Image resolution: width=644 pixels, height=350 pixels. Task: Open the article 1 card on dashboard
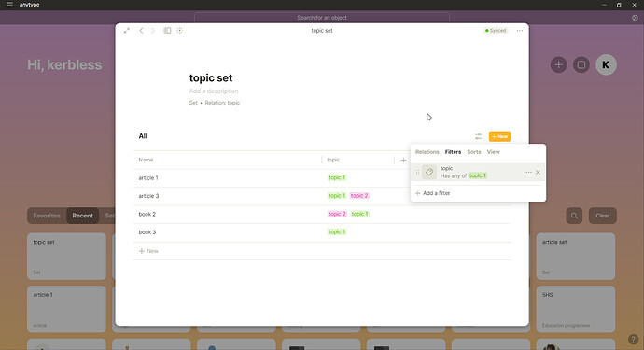coord(66,309)
